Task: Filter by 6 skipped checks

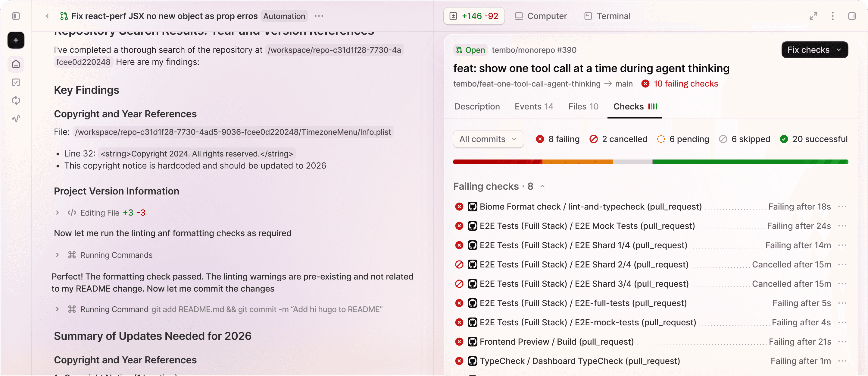Action: (745, 139)
